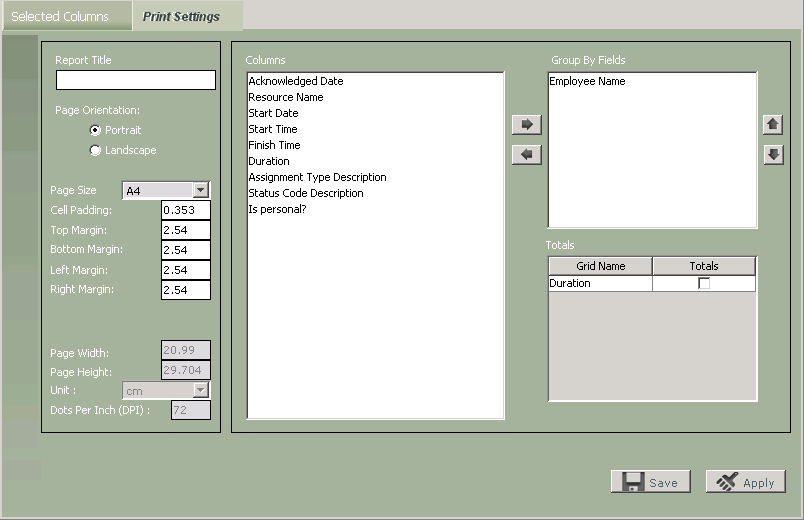Select Acknowledged Date in Columns list
804x520 pixels.
click(x=296, y=81)
